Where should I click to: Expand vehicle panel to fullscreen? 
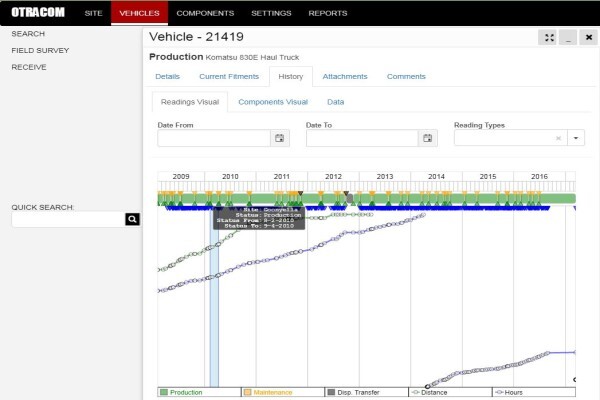(549, 38)
